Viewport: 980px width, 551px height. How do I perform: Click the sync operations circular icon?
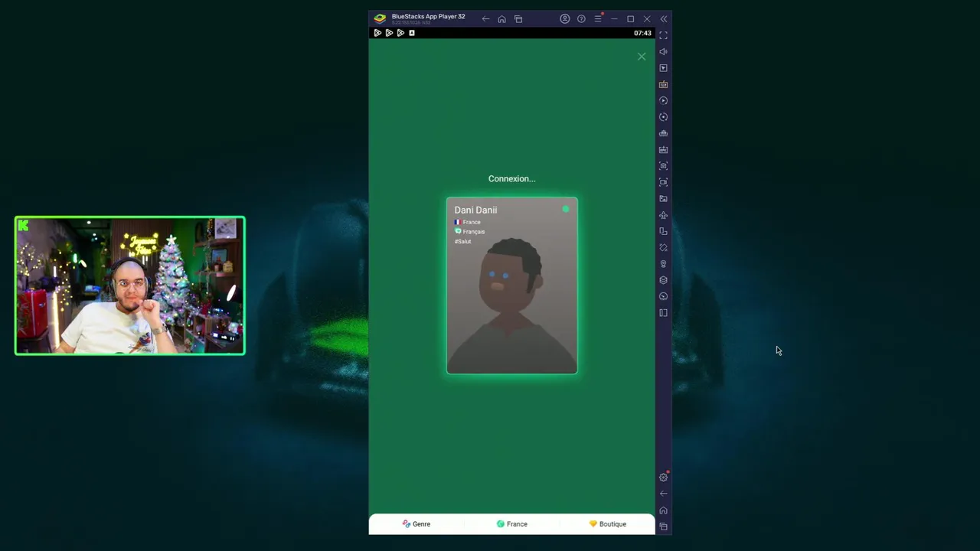(664, 117)
